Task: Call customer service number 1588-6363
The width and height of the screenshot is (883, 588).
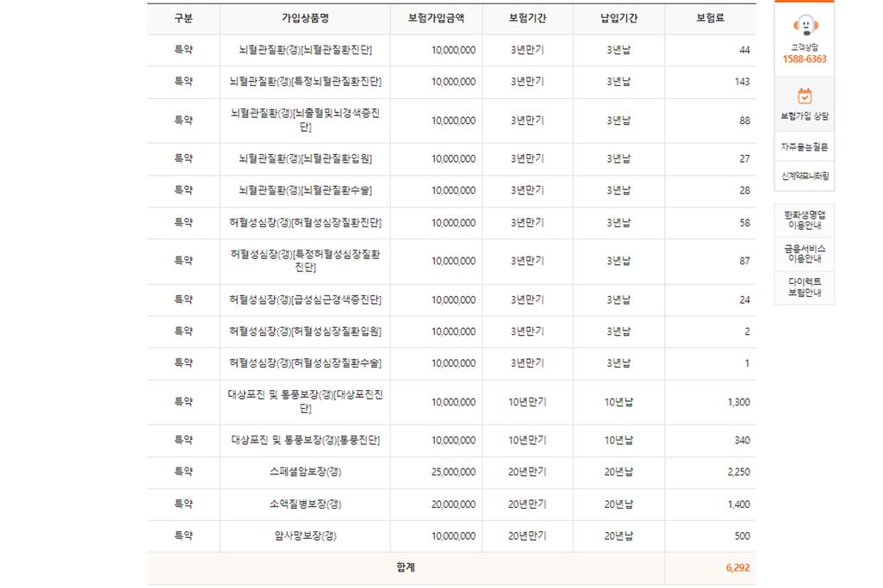Action: coord(805,59)
